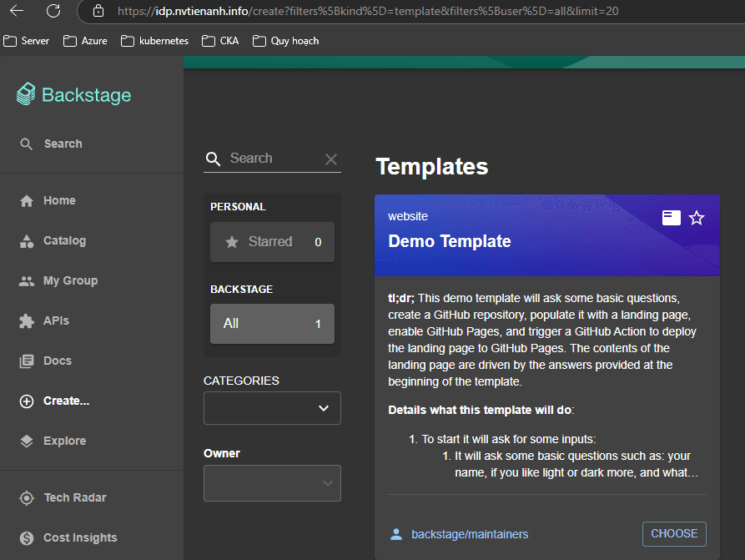Select the Starred filter
Screen dimensions: 745x560
tap(272, 242)
